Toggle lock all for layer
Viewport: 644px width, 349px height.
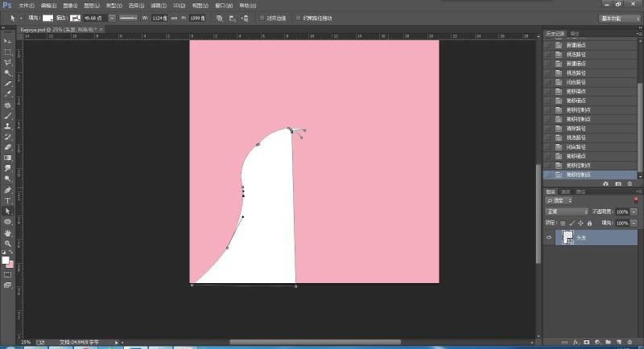click(589, 223)
